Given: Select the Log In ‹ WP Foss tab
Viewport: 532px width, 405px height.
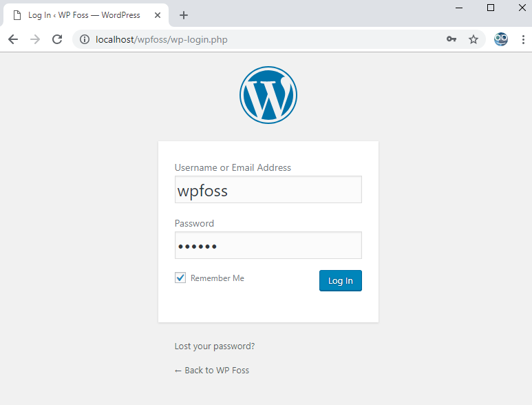Looking at the screenshot, I should click(85, 15).
